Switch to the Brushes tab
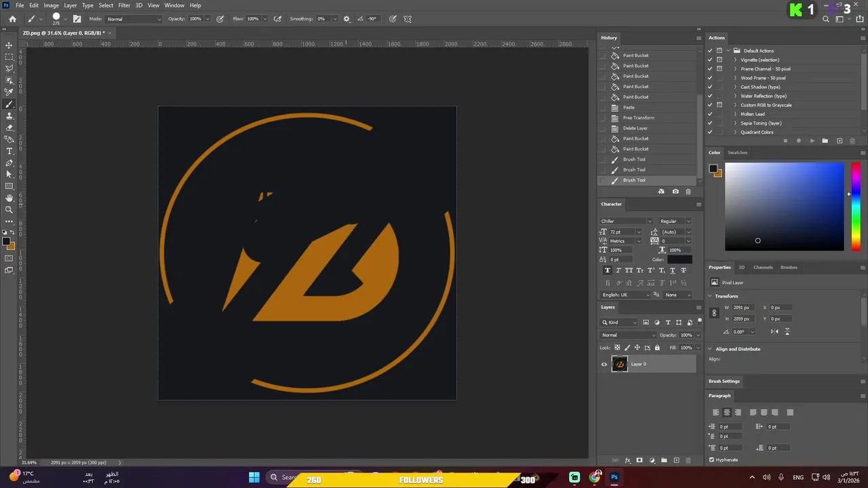 tap(789, 267)
